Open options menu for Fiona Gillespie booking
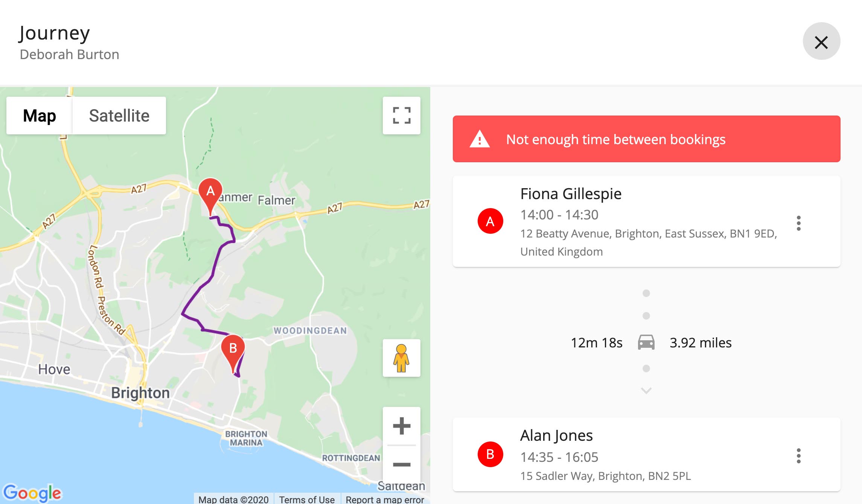Viewport: 862px width, 504px height. click(798, 223)
